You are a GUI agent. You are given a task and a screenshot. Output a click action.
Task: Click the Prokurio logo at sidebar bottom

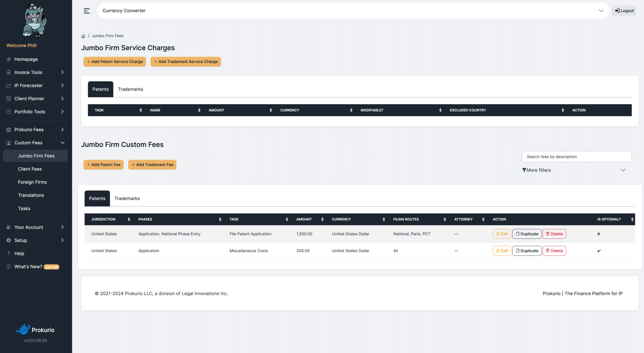pyautogui.click(x=35, y=329)
